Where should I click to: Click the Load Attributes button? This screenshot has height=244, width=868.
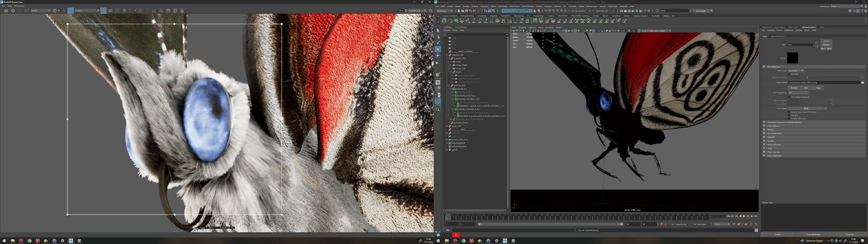pos(813,235)
